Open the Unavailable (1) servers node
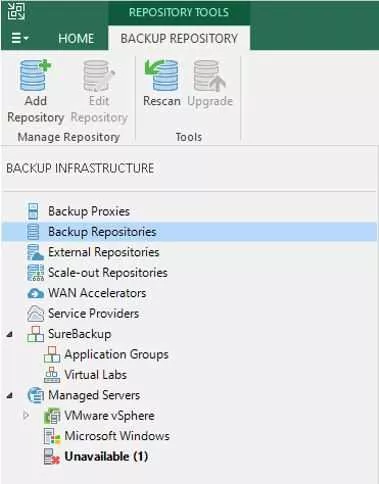The height and width of the screenshot is (484, 379). [106, 456]
